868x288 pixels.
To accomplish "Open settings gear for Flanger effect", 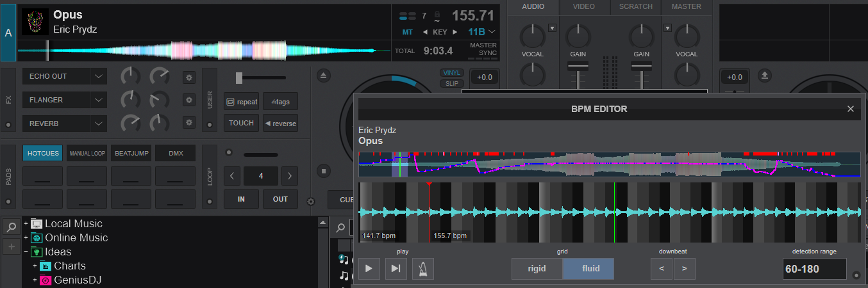I will tap(188, 100).
